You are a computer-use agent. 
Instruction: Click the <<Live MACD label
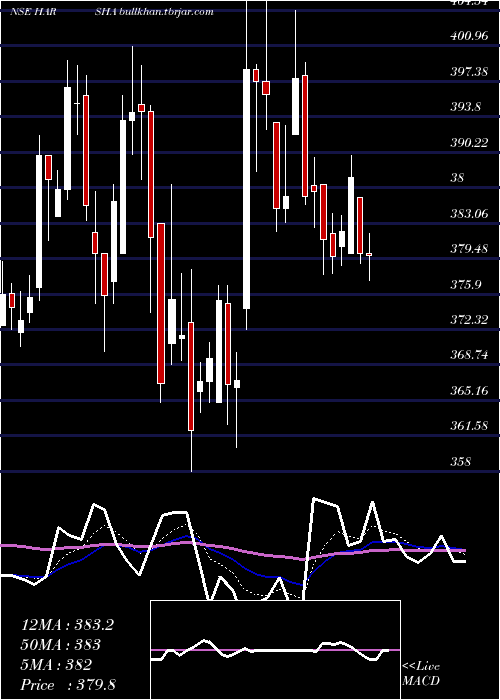tap(421, 674)
